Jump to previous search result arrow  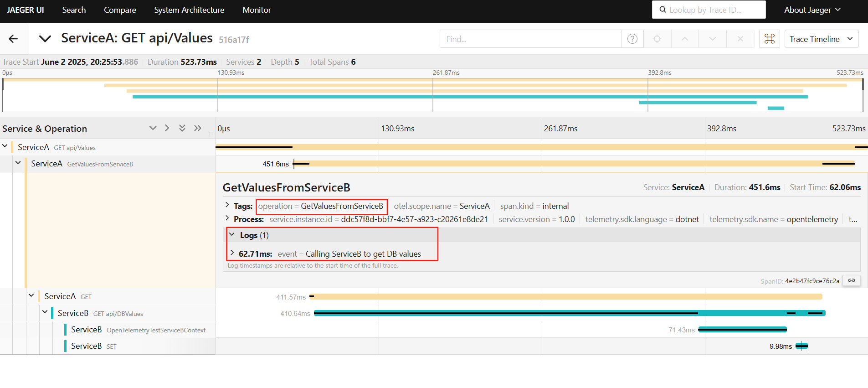[685, 39]
